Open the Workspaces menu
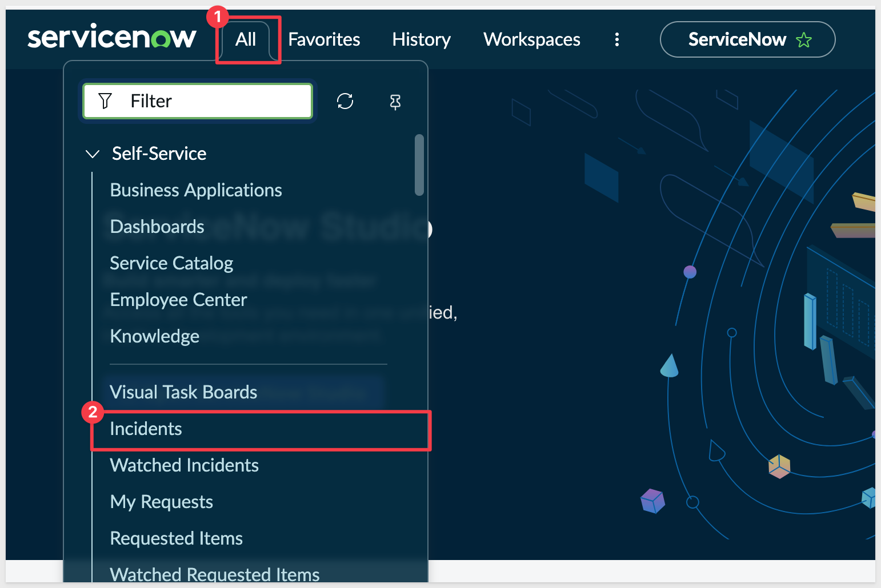This screenshot has width=881, height=588. 531,39
